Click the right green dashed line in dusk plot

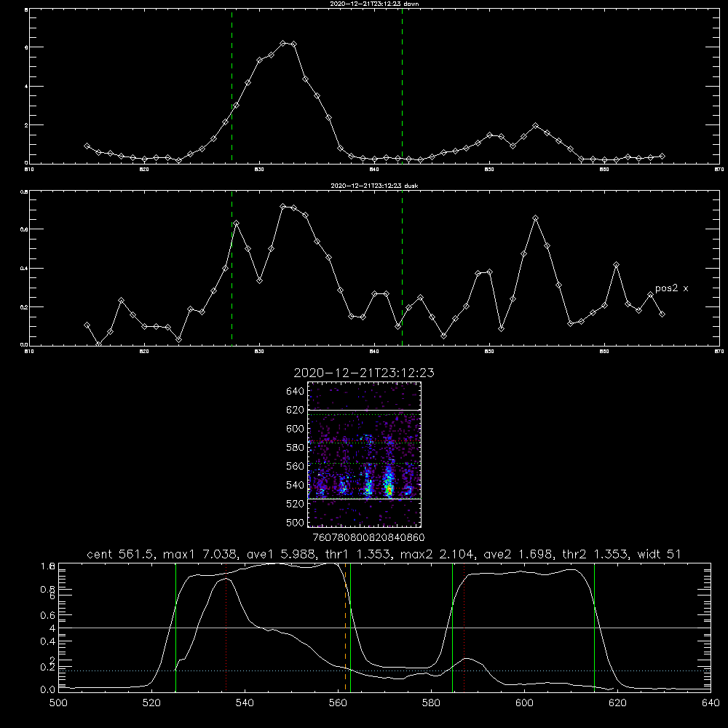tap(402, 269)
